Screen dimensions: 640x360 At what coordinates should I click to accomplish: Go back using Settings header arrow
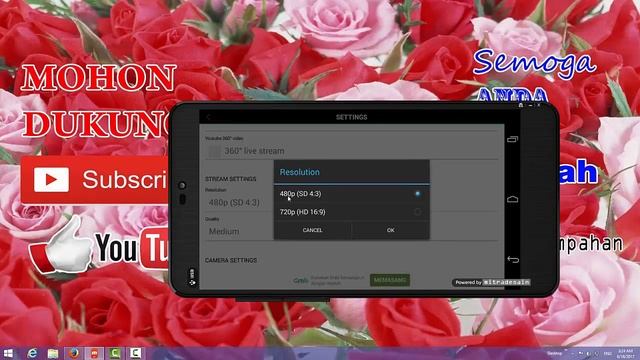click(208, 117)
